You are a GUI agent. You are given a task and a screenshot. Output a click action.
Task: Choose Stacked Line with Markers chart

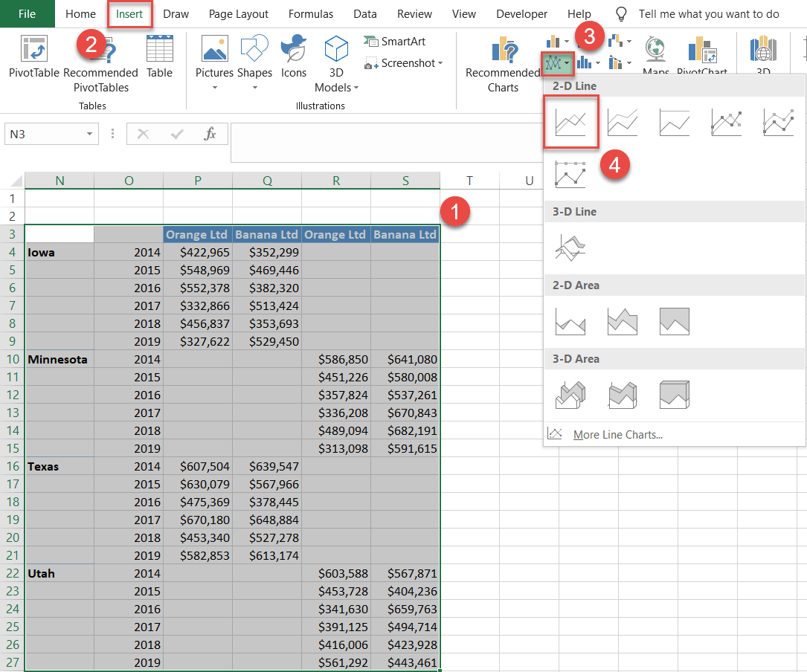tap(778, 123)
